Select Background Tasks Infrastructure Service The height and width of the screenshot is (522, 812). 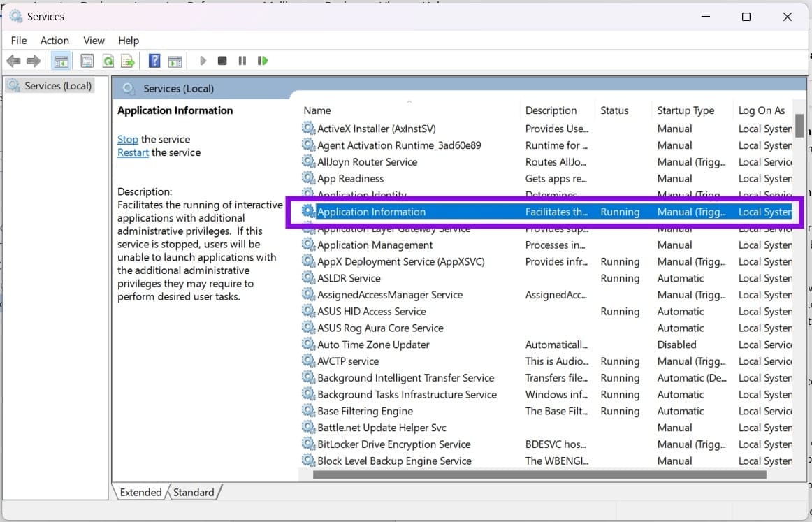click(x=546, y=394)
